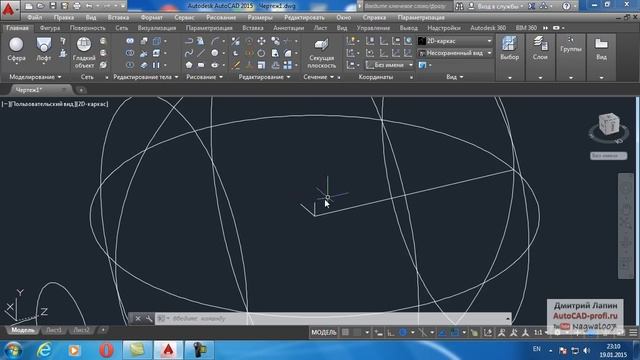
Task: Open the Файл menu
Action: 35,18
